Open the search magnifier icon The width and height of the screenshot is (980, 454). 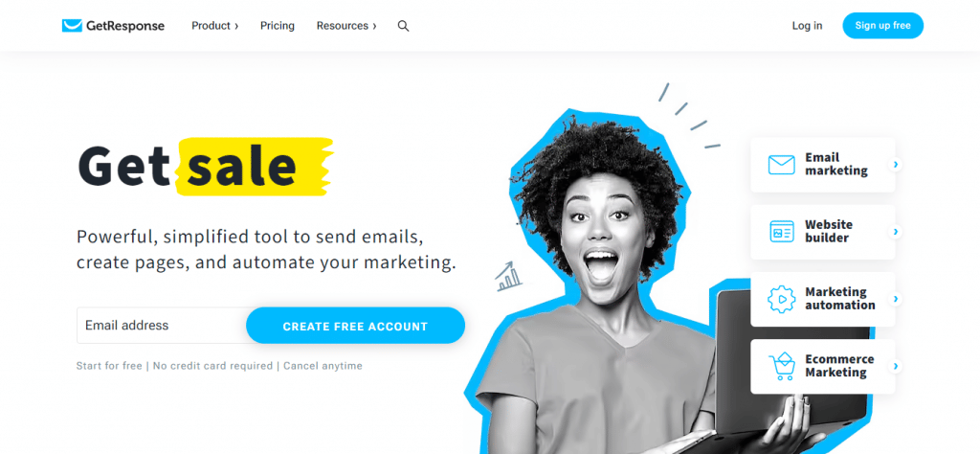pyautogui.click(x=403, y=26)
